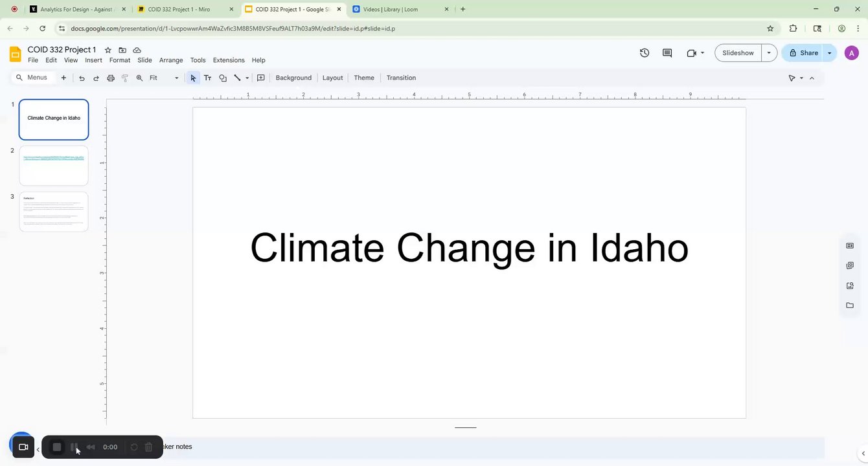Image resolution: width=868 pixels, height=466 pixels.
Task: Add a comment from toolbar
Action: click(x=261, y=78)
